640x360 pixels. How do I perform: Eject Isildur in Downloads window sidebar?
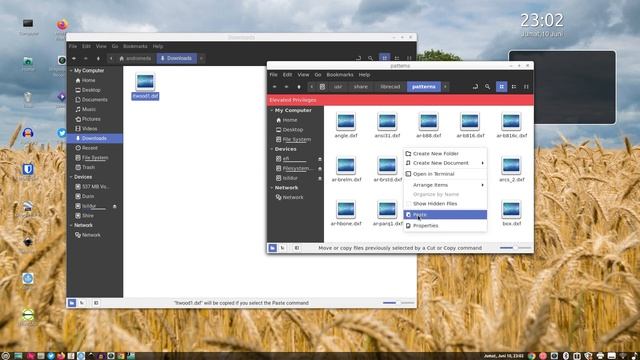click(x=114, y=206)
